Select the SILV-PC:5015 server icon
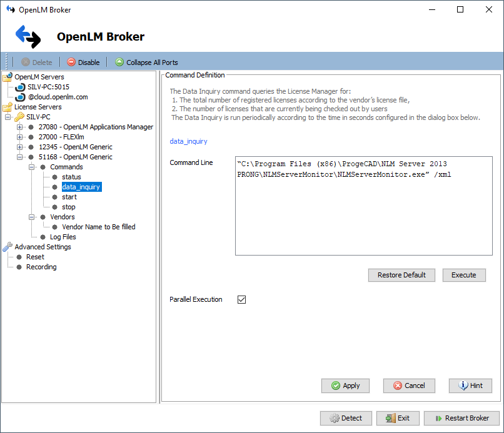Viewport: 504px width, 433px height. click(x=19, y=87)
